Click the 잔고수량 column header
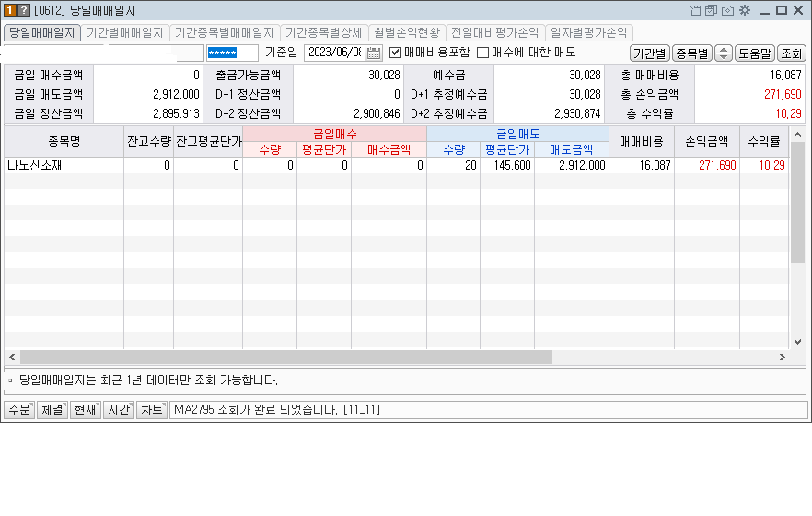The image size is (812, 516). (149, 141)
